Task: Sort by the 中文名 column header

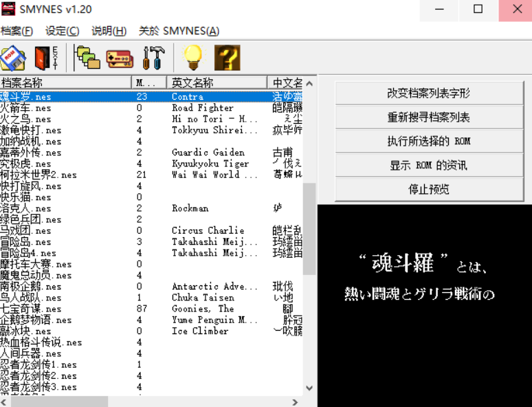Action: coord(285,82)
